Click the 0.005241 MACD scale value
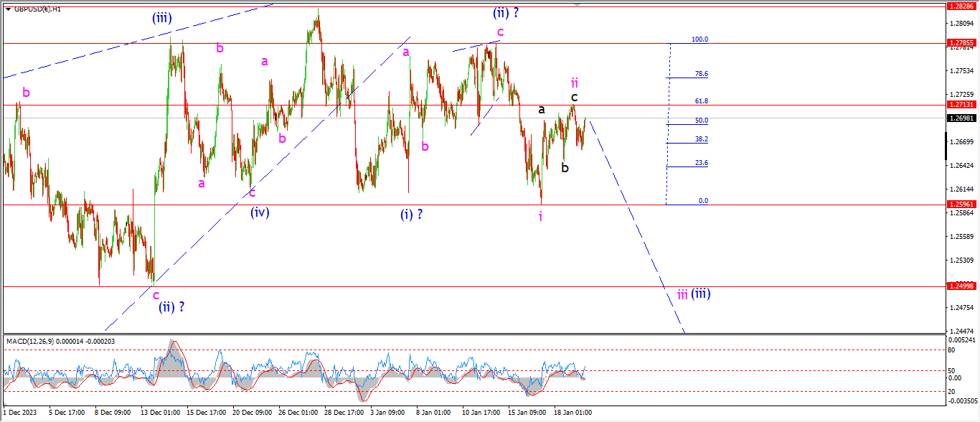980x422 pixels. pyautogui.click(x=961, y=339)
